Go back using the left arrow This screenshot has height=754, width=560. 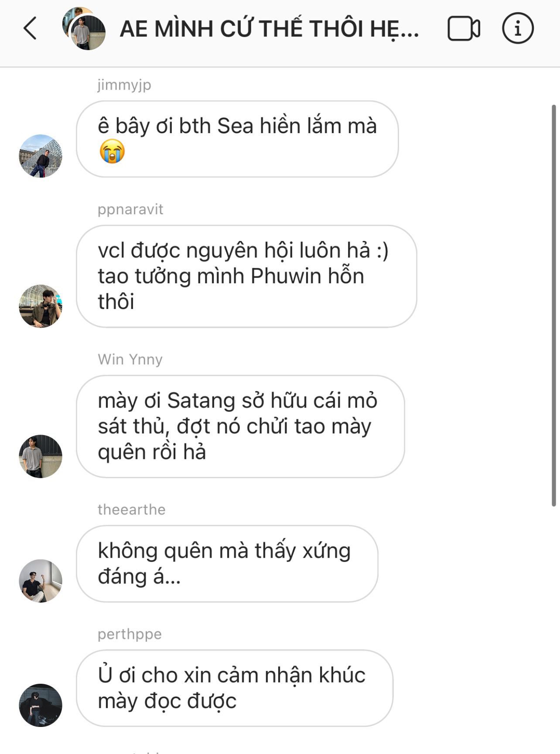coord(30,29)
